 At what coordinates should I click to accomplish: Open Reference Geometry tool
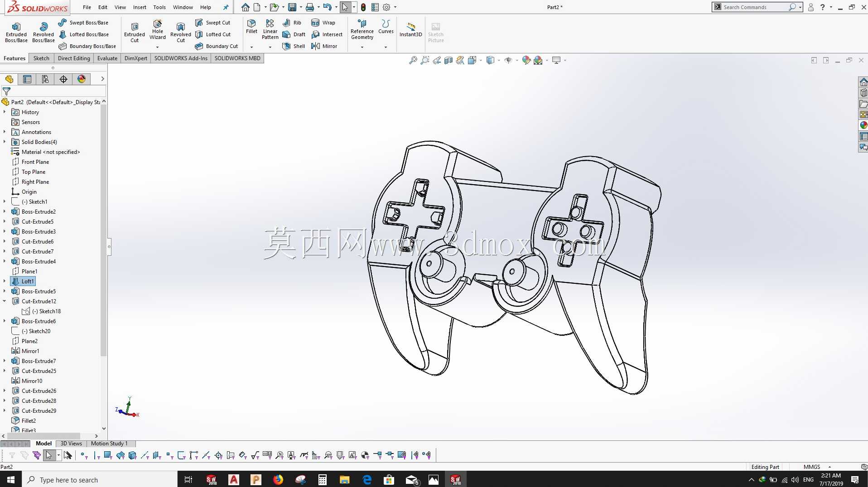point(362,29)
